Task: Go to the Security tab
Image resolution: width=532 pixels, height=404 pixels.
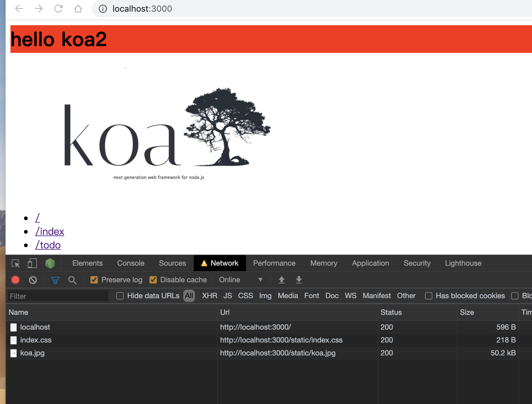Action: pyautogui.click(x=417, y=263)
